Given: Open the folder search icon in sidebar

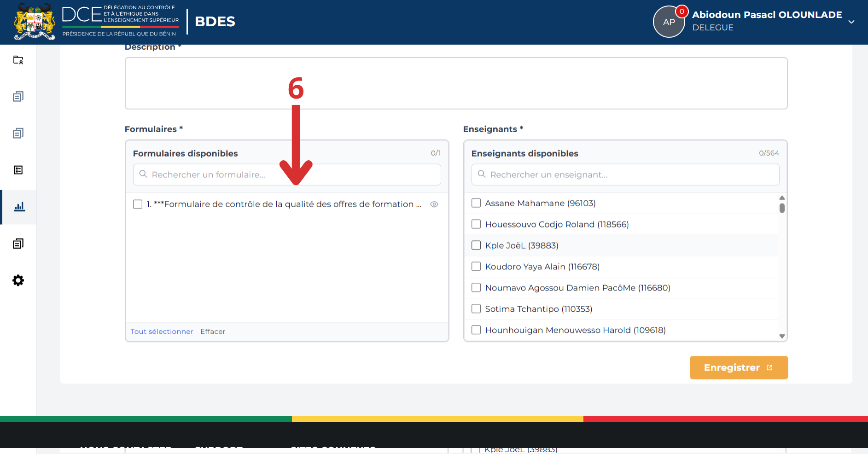Looking at the screenshot, I should (18, 60).
